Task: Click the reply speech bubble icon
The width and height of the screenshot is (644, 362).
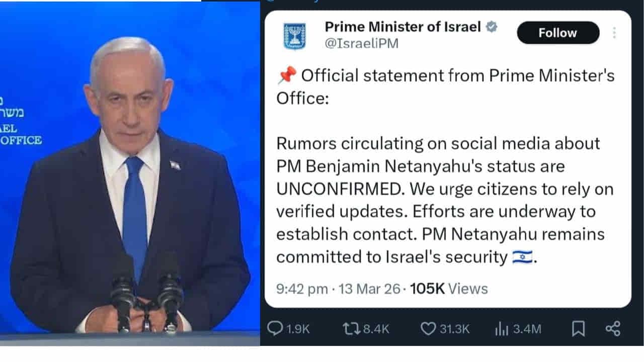Action: click(x=274, y=329)
